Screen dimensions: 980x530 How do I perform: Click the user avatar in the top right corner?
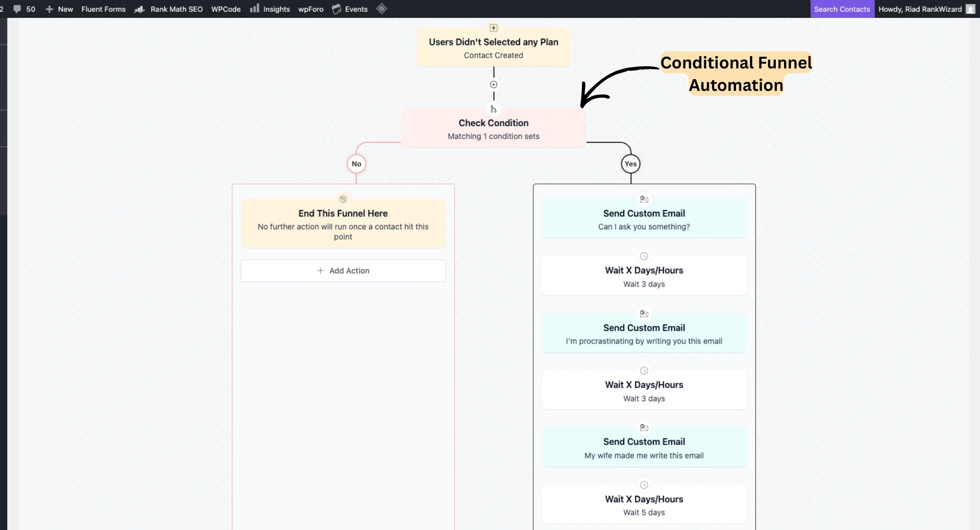coord(969,9)
